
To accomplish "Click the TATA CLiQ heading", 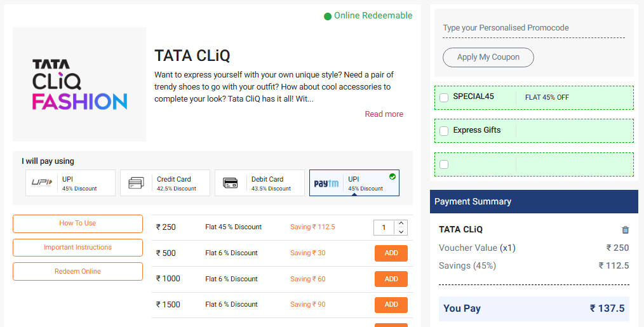I will 192,55.
